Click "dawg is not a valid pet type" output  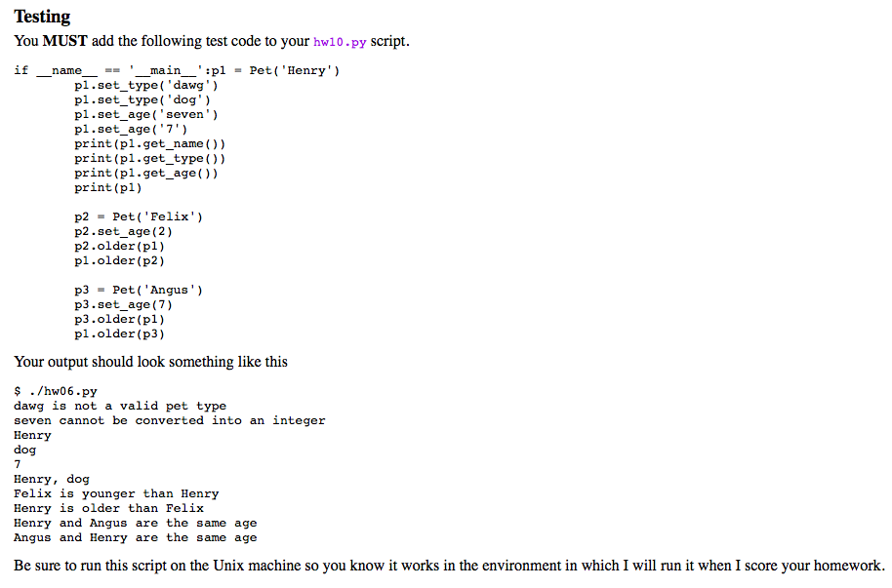[x=120, y=406]
